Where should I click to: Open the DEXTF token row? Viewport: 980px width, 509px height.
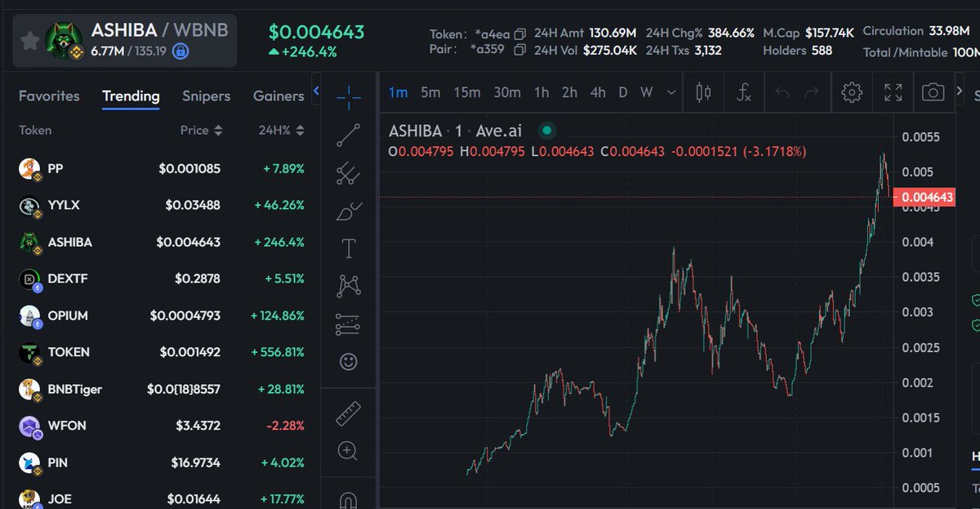162,279
